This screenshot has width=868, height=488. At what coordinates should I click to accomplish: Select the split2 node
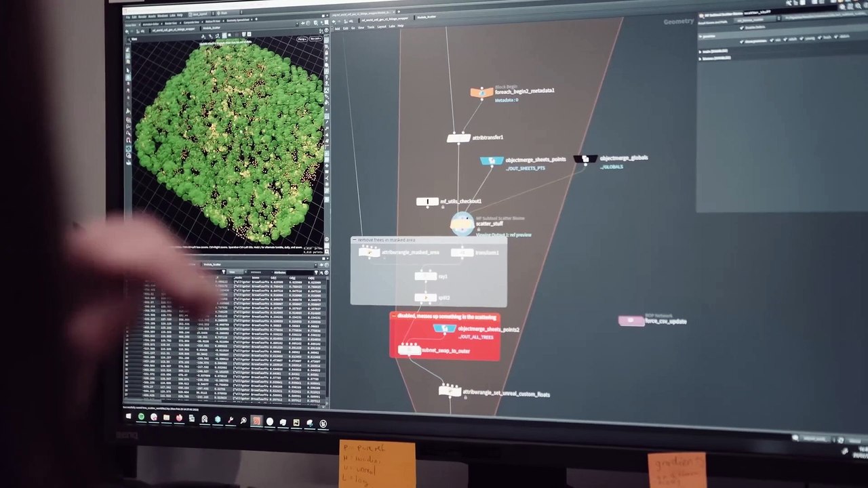tap(425, 298)
